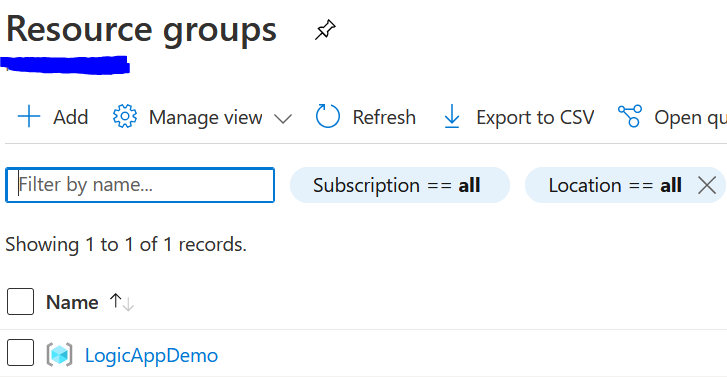Click the Refresh button label
727x377 pixels.
coord(384,117)
